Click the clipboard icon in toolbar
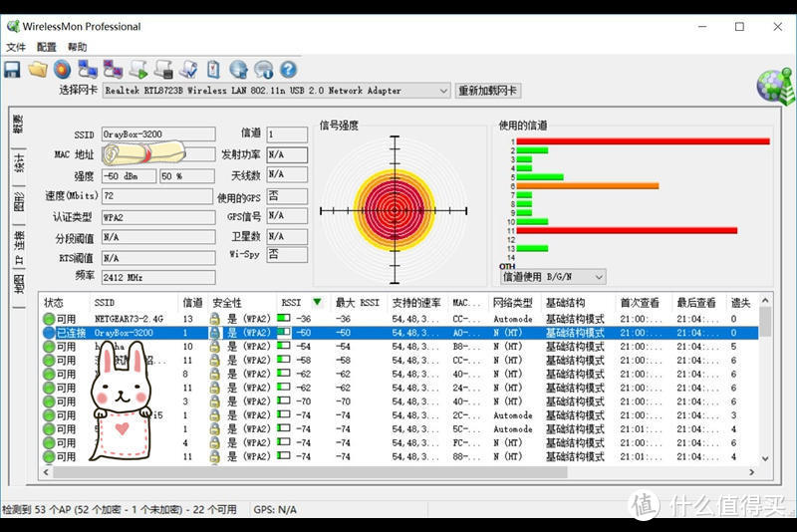This screenshot has width=797, height=532. tap(213, 69)
